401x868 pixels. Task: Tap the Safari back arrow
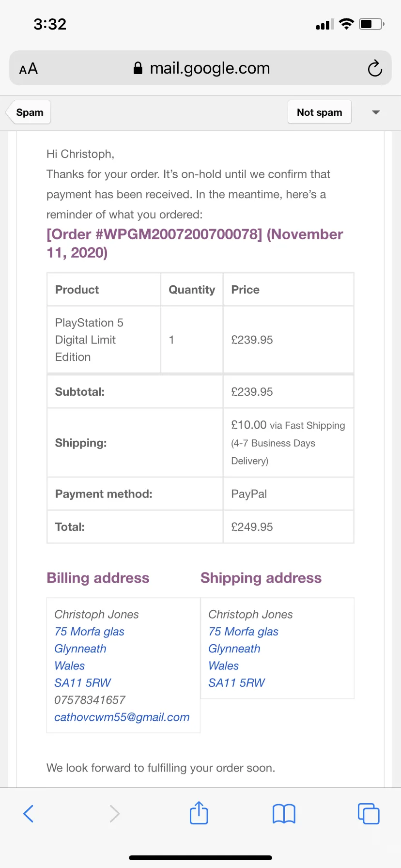click(x=29, y=813)
